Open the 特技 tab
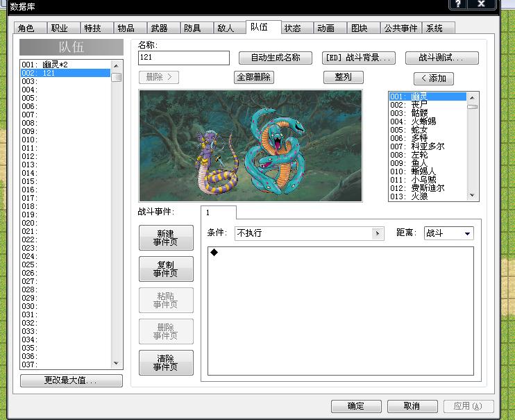This screenshot has width=515, height=420. (x=97, y=28)
